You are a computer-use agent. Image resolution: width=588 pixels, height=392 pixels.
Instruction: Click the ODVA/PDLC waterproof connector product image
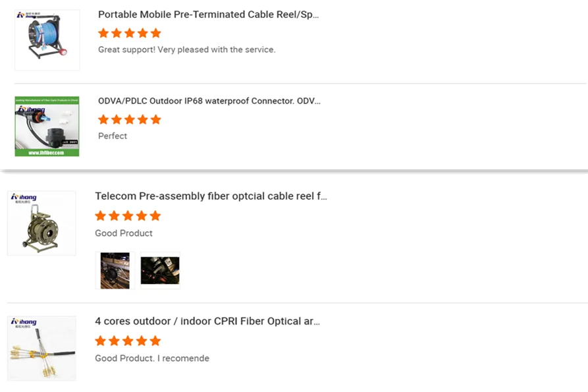(47, 126)
